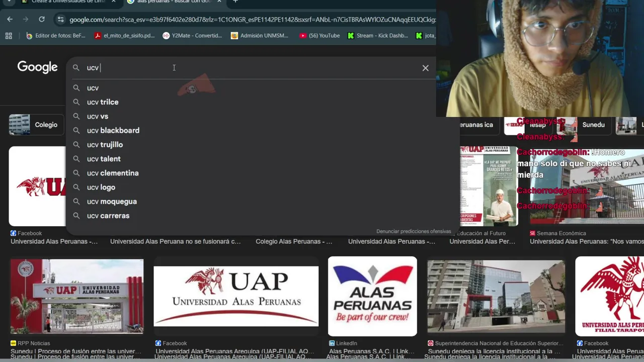This screenshot has width=644, height=362.
Task: Open 'Y2Mate - Convertid...' bookmark
Action: 192,36
